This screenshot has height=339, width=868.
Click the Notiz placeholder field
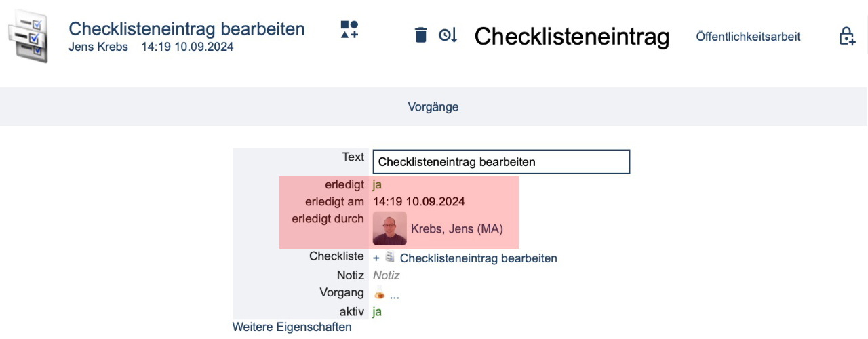[x=386, y=275]
